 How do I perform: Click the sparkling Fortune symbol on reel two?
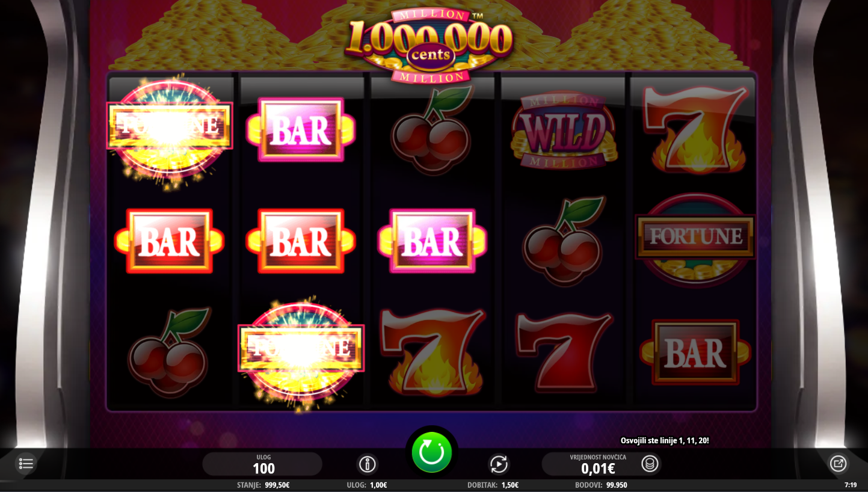(x=301, y=352)
